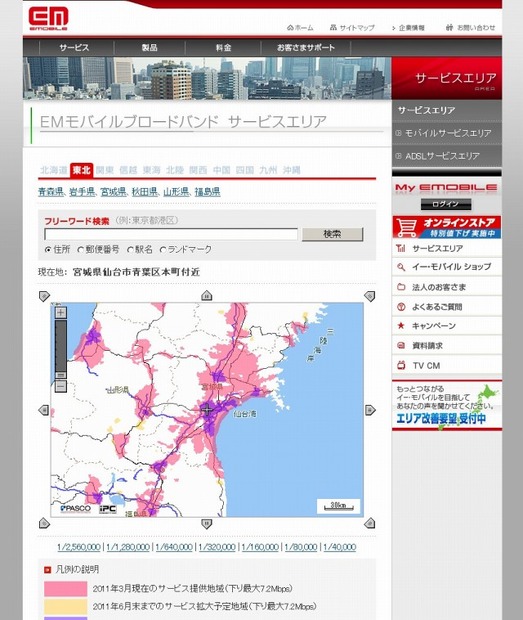Viewport: 523px width, 620px height.
Task: Open the キャンペーン campaign link
Action: point(447,326)
